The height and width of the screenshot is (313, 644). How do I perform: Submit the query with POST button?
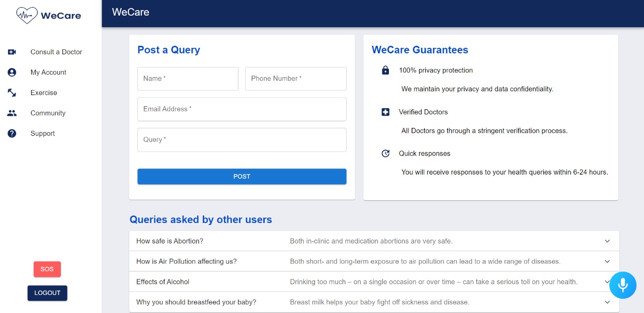coord(242,177)
